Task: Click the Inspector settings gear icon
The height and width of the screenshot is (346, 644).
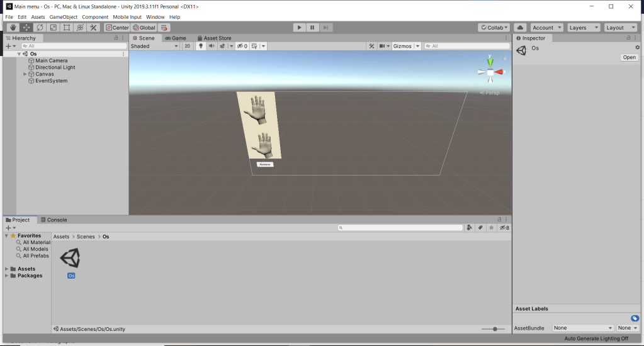Action: pyautogui.click(x=637, y=47)
